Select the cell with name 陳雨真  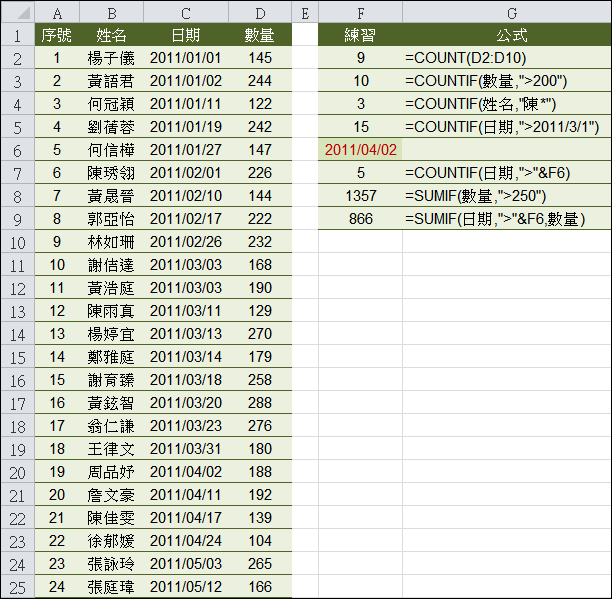tap(112, 311)
